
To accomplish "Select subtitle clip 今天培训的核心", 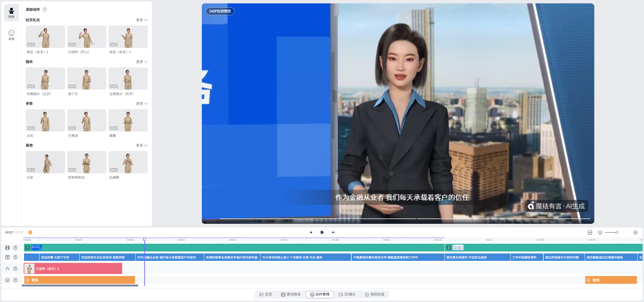I will (x=306, y=258).
